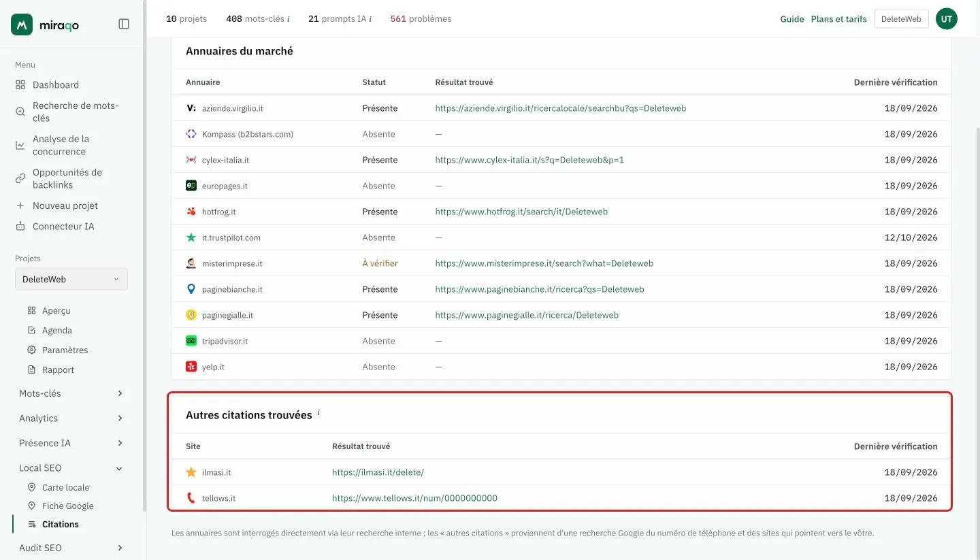Open the DeleteWeb project dropdown
Viewport: 980px width, 560px height.
pyautogui.click(x=71, y=279)
